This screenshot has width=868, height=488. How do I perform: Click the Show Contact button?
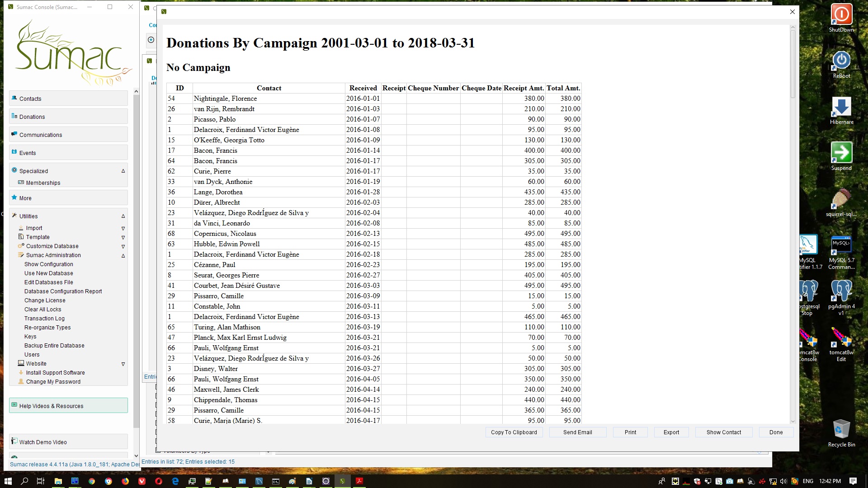[724, 432]
